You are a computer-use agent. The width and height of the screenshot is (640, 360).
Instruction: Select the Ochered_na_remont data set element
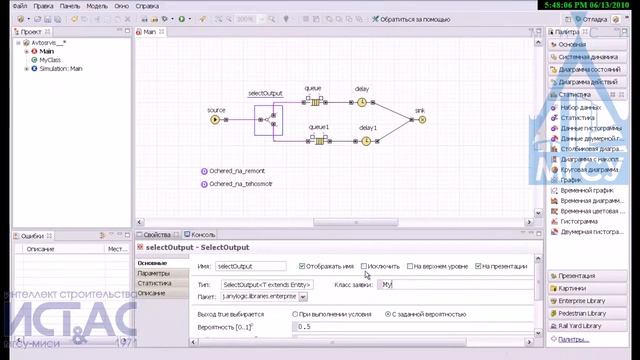pos(233,171)
